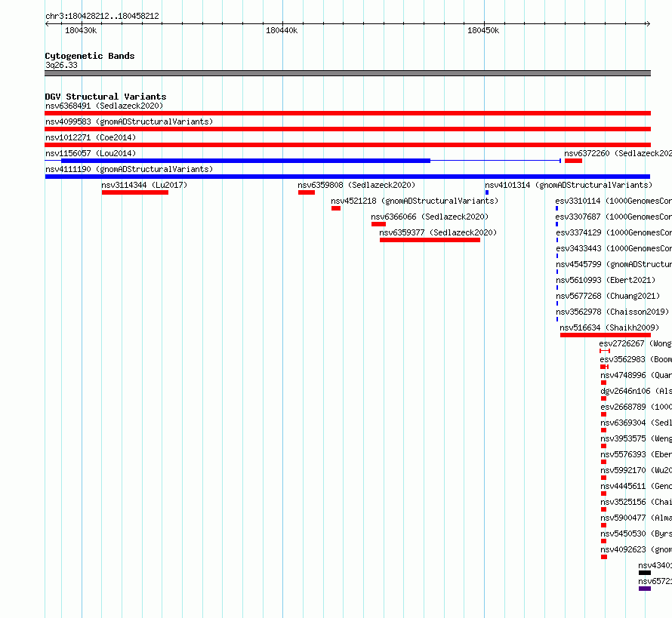Viewport: 672px width, 618px height.
Task: Select the nsv4099583 gnomAD variant label
Action: pos(129,121)
